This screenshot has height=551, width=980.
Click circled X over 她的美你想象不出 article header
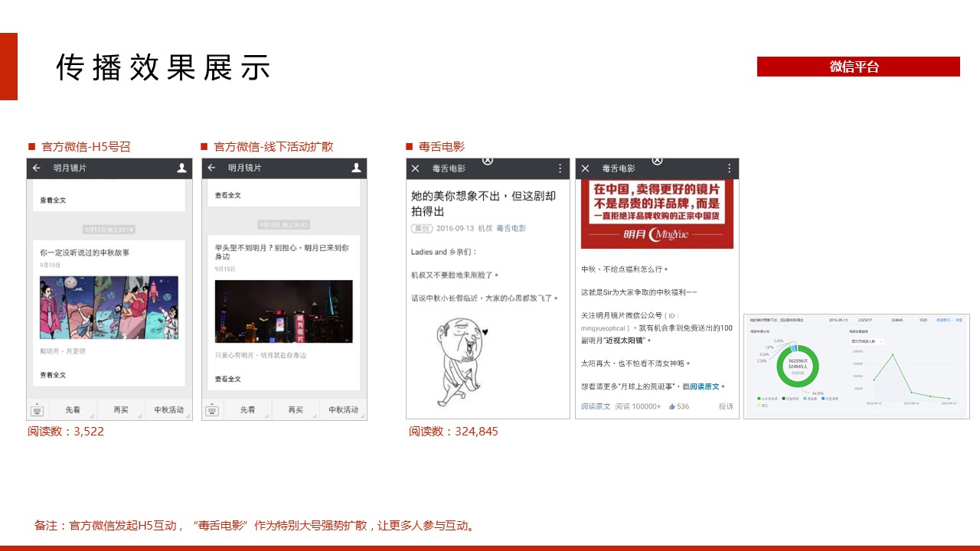pyautogui.click(x=488, y=161)
